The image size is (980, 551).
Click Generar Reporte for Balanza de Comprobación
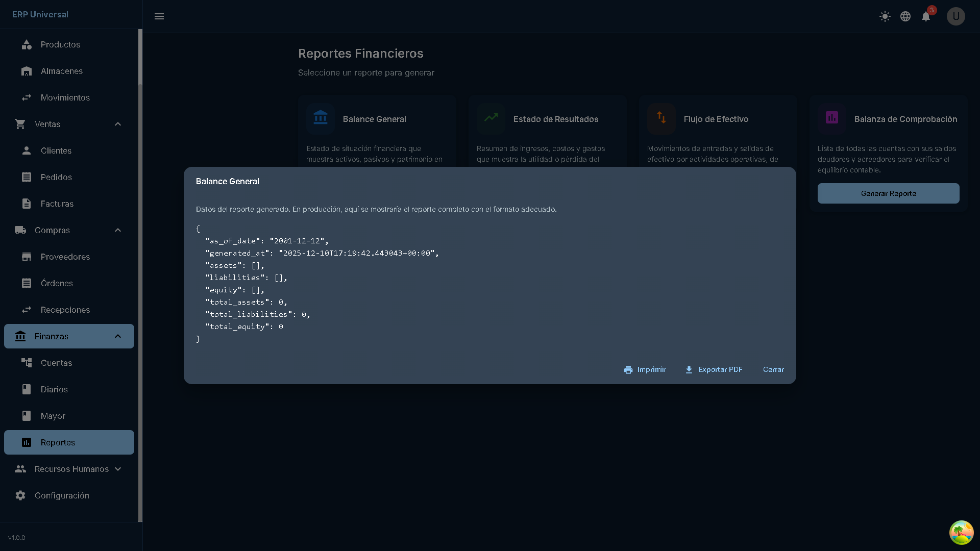pyautogui.click(x=888, y=193)
